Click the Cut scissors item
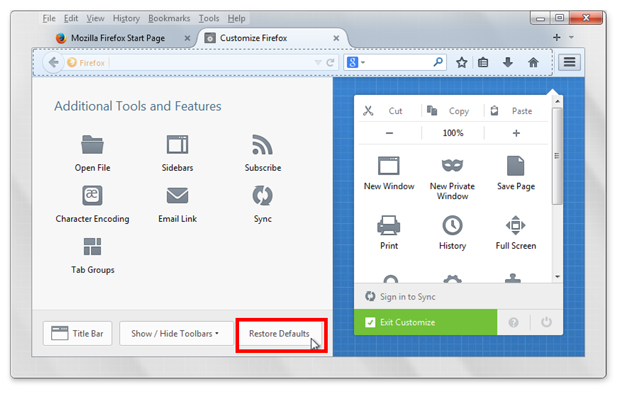This screenshot has height=397, width=620. (382, 111)
